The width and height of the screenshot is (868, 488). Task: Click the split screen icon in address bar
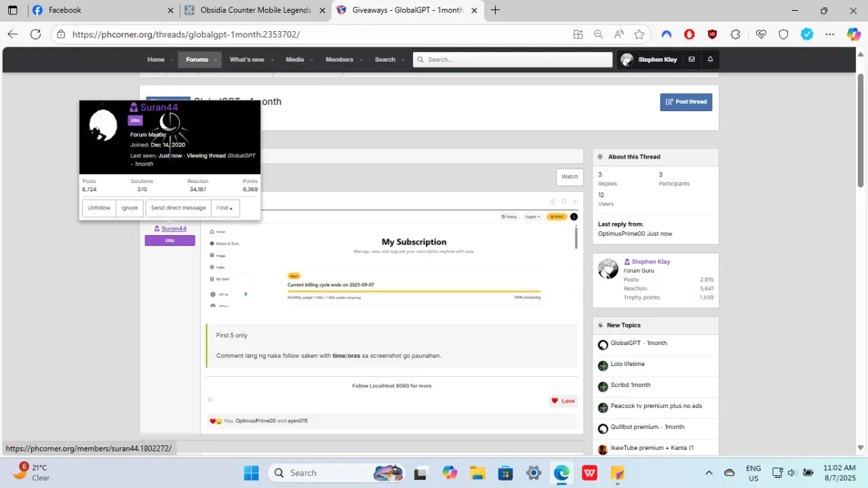pyautogui.click(x=578, y=34)
